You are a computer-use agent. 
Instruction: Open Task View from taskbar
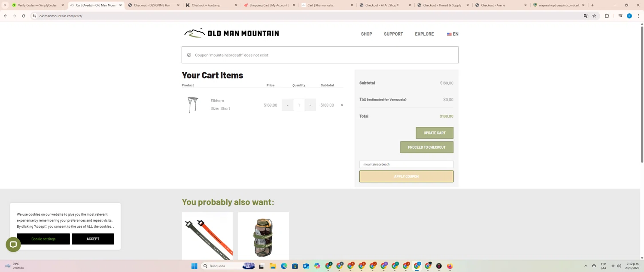tap(261, 266)
